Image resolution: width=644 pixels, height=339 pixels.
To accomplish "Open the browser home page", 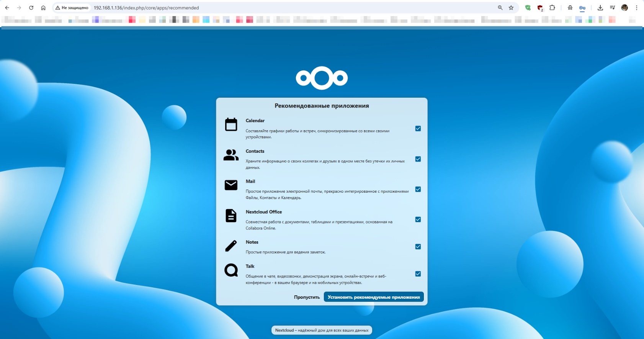I will (43, 8).
